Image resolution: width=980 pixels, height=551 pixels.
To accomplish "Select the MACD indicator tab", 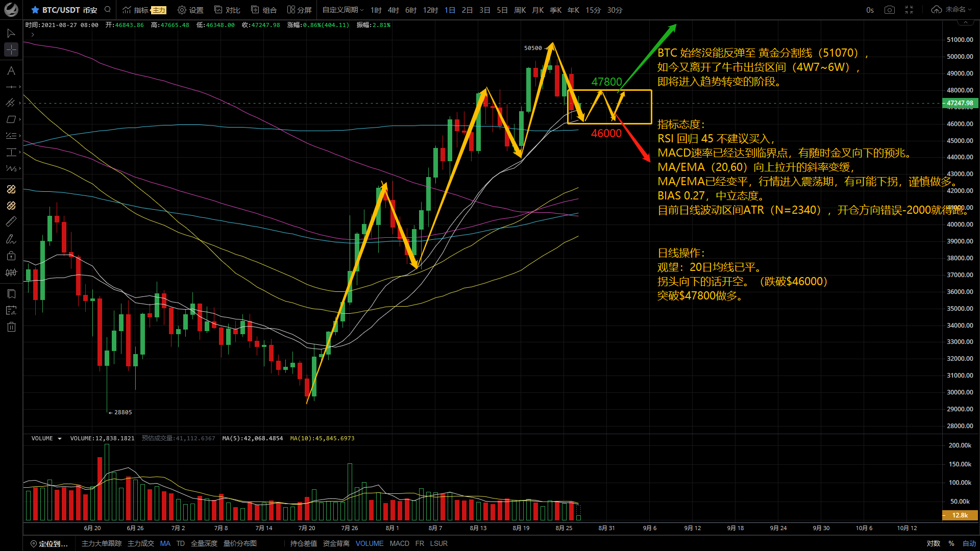I will [x=399, y=543].
